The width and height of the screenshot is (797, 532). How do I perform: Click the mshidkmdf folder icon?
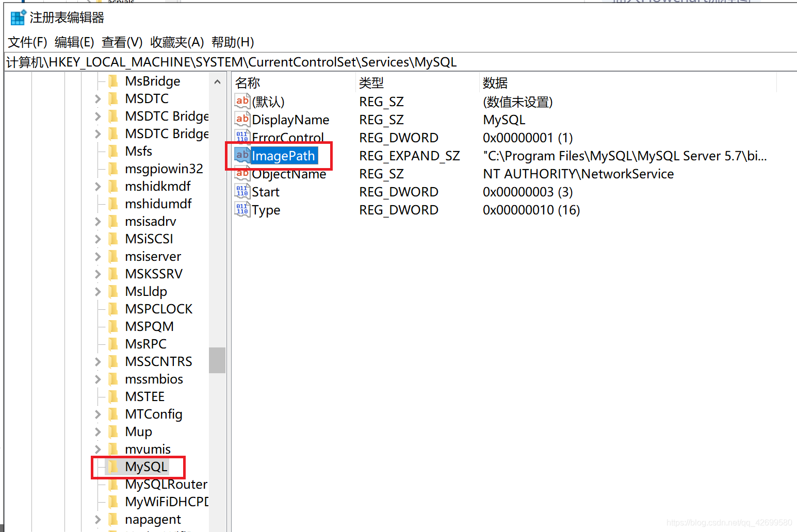(x=113, y=186)
